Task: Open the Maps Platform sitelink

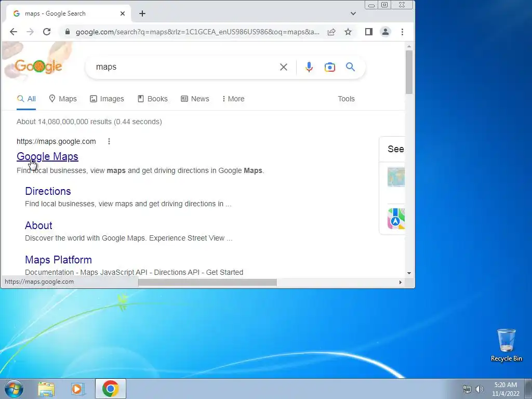Action: click(58, 260)
